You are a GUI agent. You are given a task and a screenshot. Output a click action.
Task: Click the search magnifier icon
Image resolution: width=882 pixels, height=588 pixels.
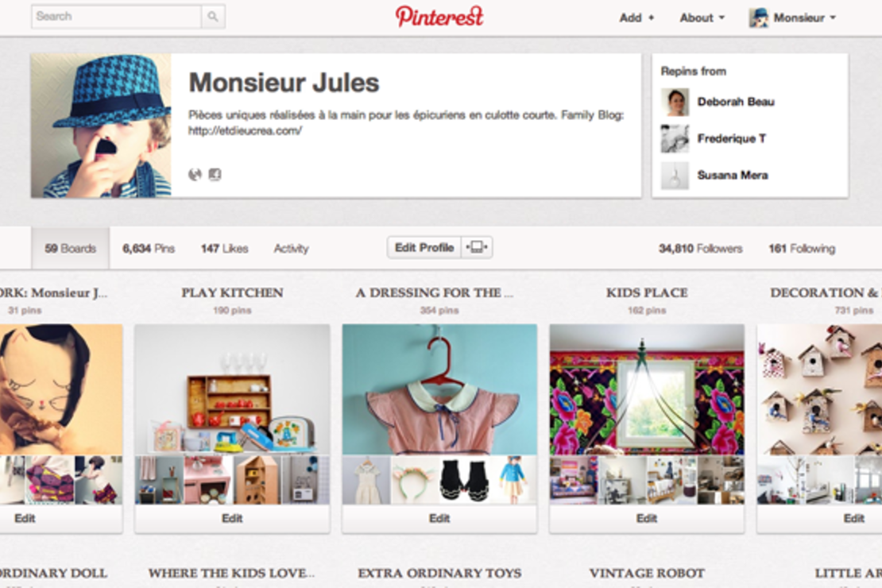pos(213,17)
